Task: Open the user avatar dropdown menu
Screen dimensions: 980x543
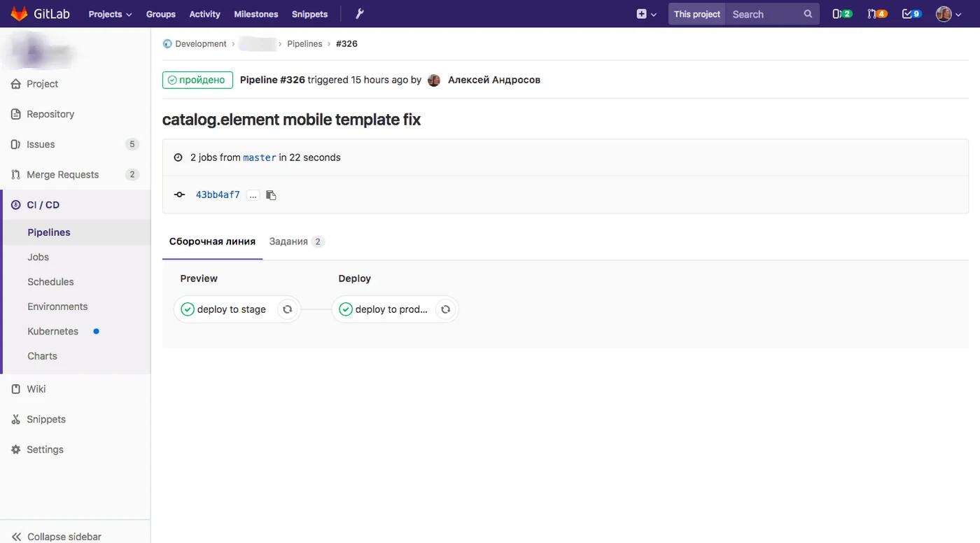Action: [948, 14]
